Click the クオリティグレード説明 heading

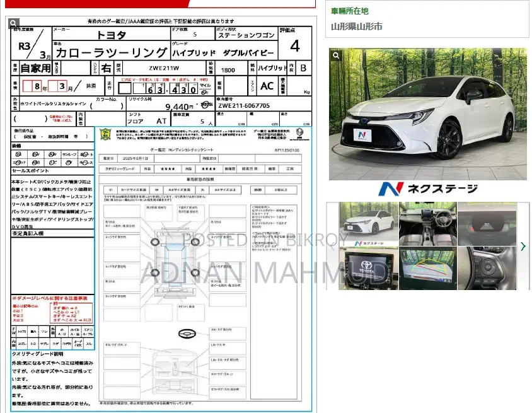click(x=38, y=354)
